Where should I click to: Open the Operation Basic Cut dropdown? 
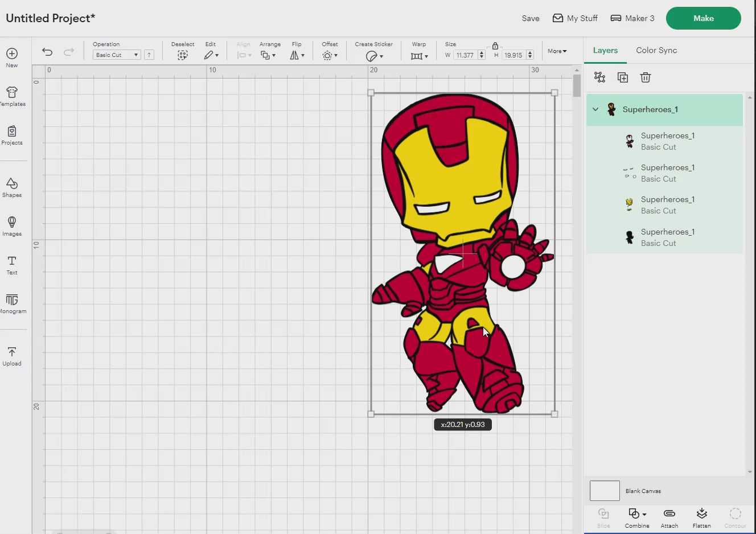click(x=116, y=55)
